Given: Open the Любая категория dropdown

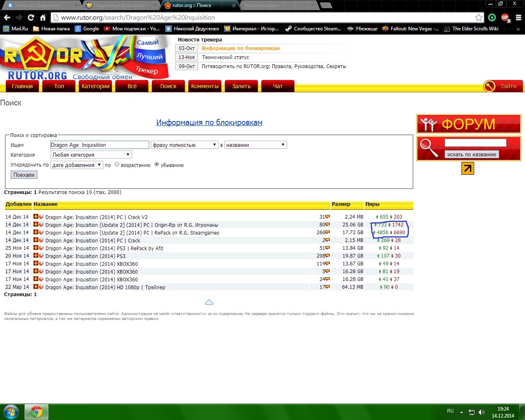Looking at the screenshot, I should (91, 155).
